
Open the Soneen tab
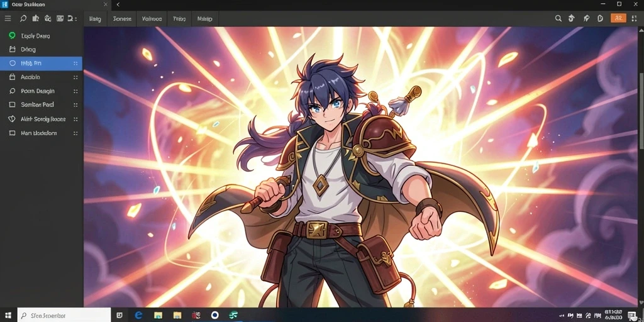122,19
